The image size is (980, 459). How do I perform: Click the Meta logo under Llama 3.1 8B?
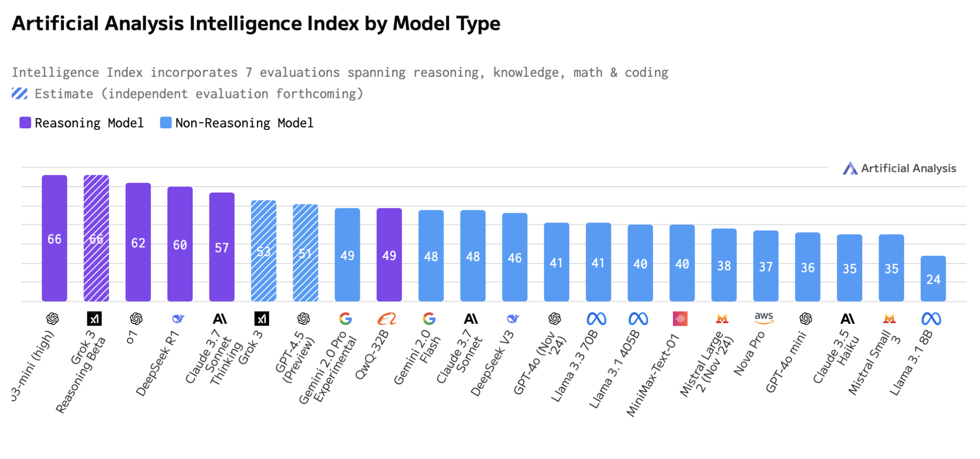(931, 319)
